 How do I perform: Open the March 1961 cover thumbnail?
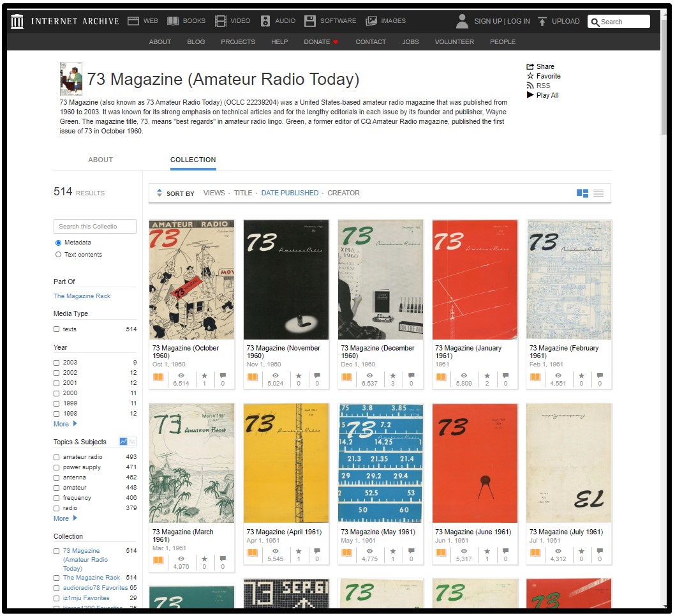[x=191, y=463]
